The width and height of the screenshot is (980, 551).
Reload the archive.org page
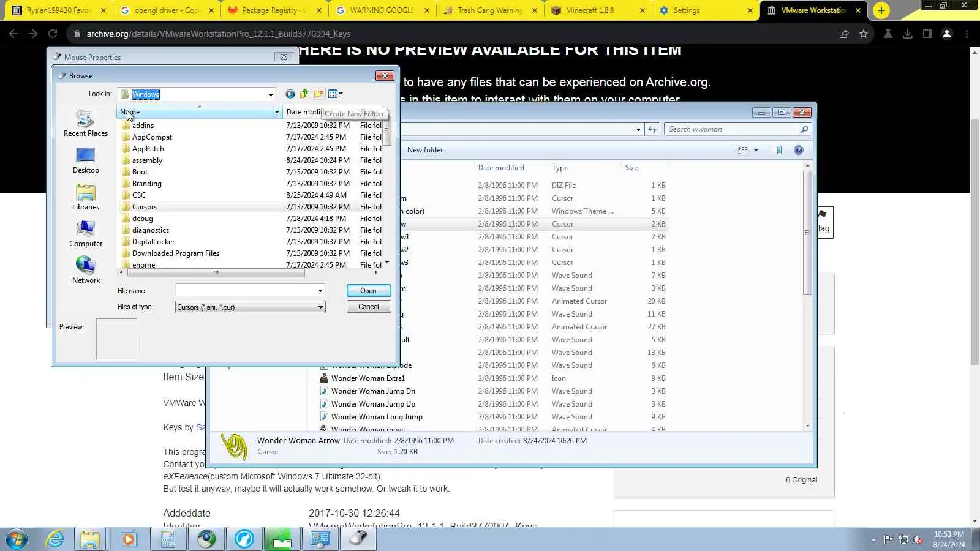[x=53, y=34]
